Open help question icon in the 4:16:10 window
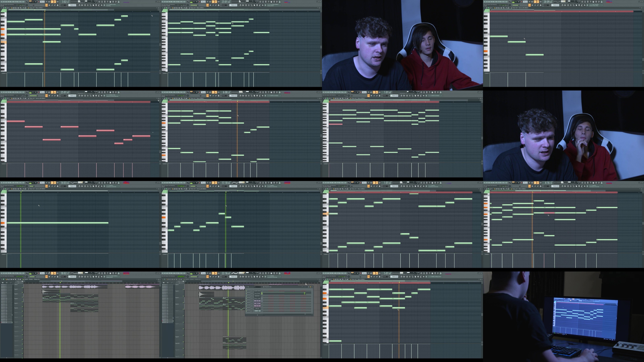 590,183
